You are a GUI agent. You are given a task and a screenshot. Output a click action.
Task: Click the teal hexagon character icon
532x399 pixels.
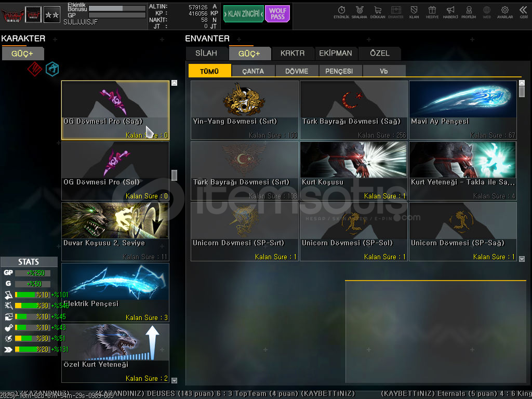click(52, 69)
